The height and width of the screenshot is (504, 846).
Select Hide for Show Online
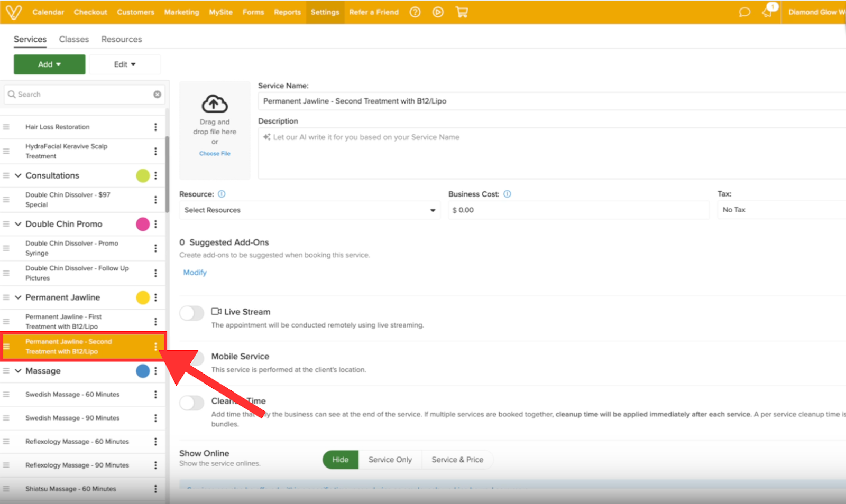341,460
